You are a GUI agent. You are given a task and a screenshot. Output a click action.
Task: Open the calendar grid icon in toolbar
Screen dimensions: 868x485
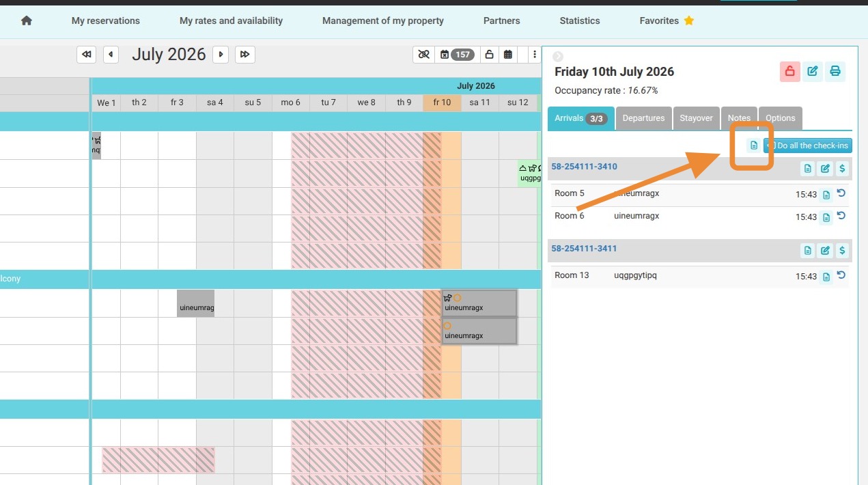(508, 55)
